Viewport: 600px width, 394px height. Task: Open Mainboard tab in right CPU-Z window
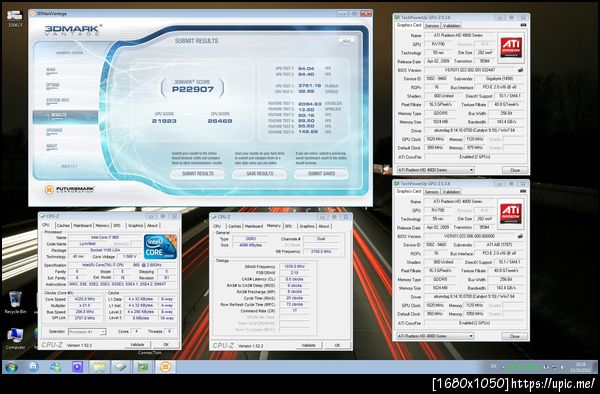pos(254,226)
